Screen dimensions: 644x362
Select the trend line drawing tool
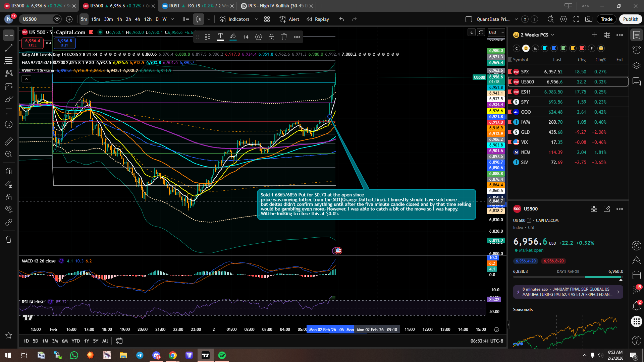(x=9, y=48)
